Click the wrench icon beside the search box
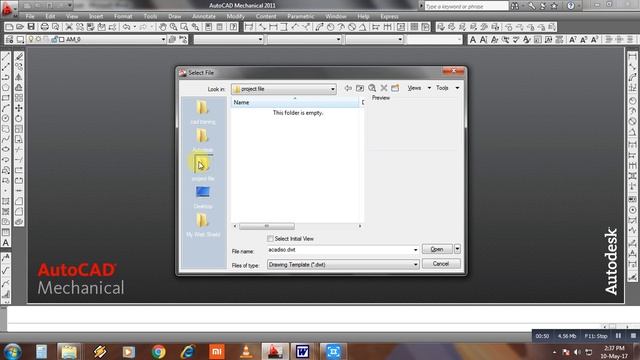Image resolution: width=640 pixels, height=360 pixels. [531, 6]
